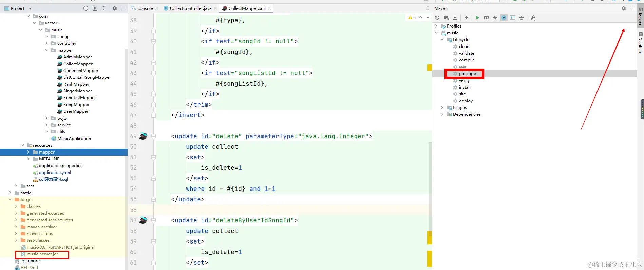Image resolution: width=644 pixels, height=270 pixels.
Task: Select CollectMapper.xml tab
Action: 247,8
